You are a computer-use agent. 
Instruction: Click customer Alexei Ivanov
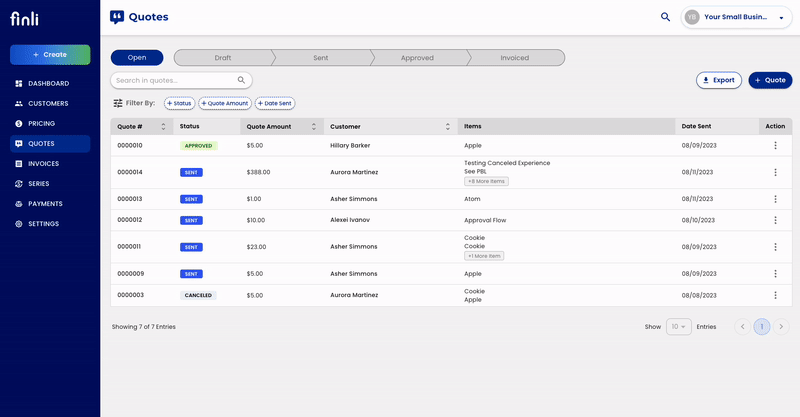tap(350, 220)
